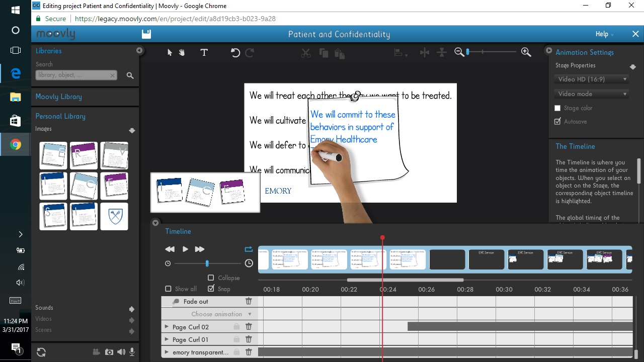
Task: Collapse the Animation Settings panel
Action: point(549,51)
